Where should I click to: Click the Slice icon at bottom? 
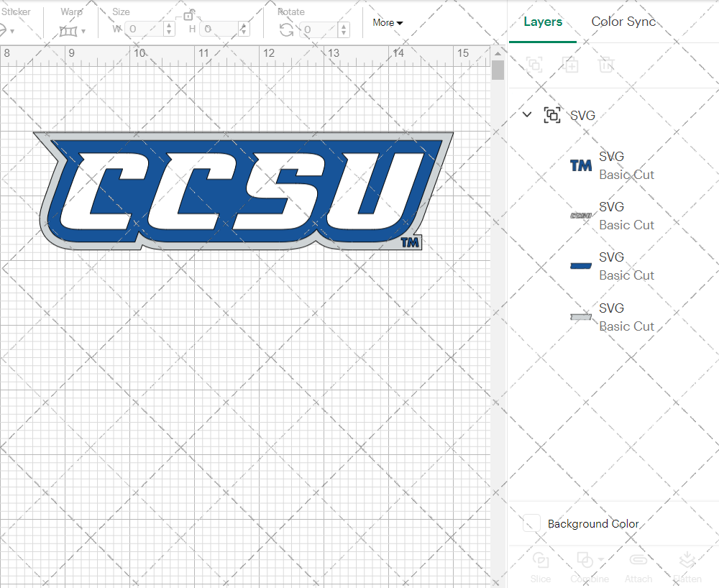pyautogui.click(x=541, y=564)
